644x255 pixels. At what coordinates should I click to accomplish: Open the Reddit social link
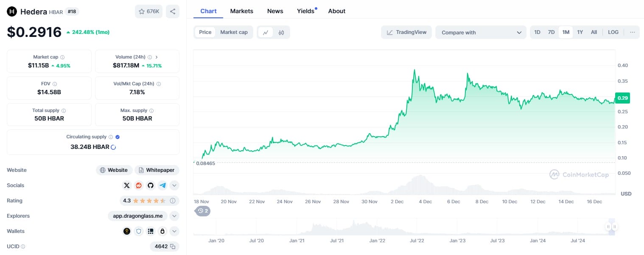[x=139, y=185]
